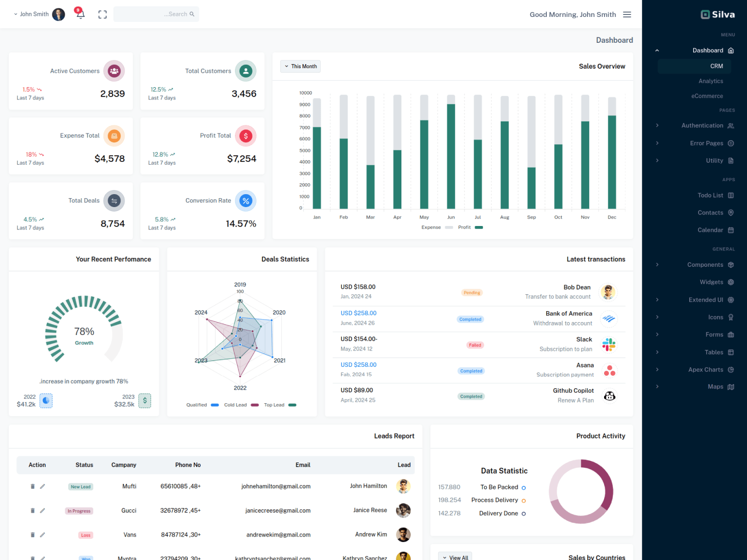
Task: Click the Active Customers group icon
Action: click(x=114, y=71)
